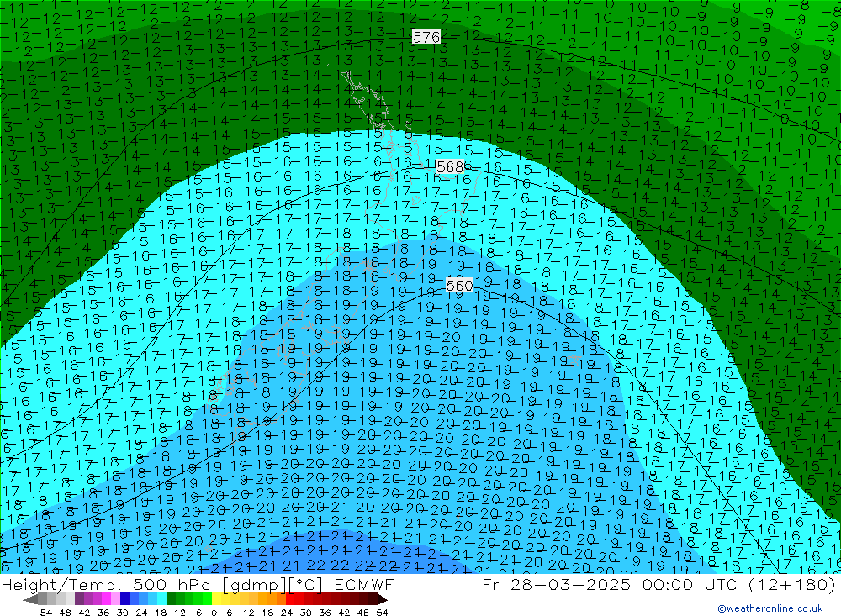This screenshot has width=841, height=616.
Task: Open the weatheronline.co.uk copyright link
Action: tap(770, 608)
